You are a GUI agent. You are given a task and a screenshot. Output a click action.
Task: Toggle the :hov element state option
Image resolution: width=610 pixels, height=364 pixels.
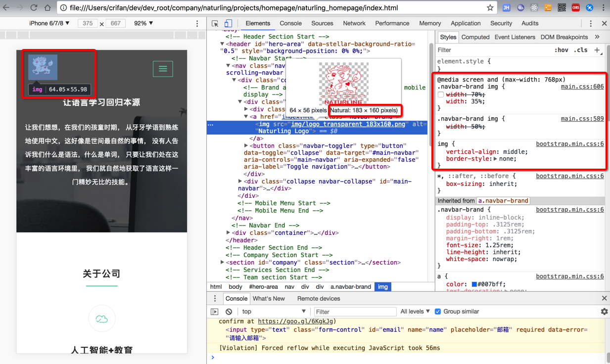(561, 50)
